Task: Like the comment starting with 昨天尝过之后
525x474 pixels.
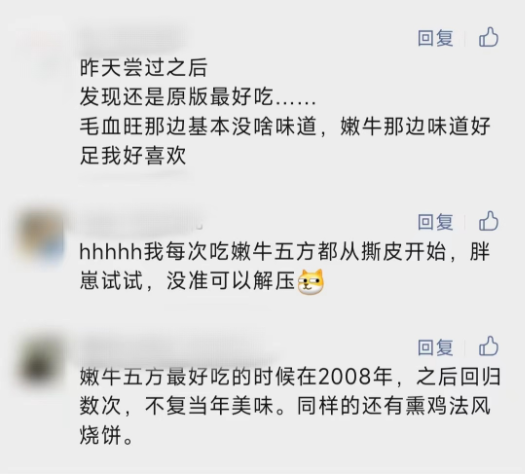Action: [489, 37]
